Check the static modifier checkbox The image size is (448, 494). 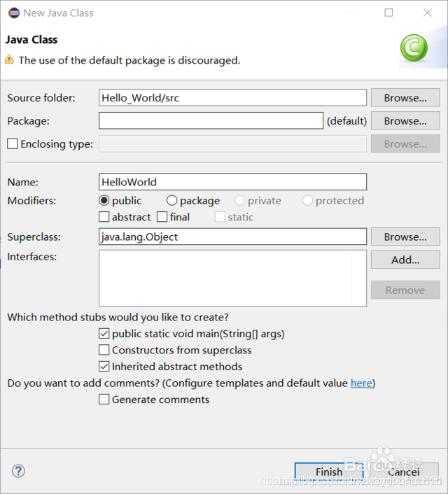pos(220,217)
